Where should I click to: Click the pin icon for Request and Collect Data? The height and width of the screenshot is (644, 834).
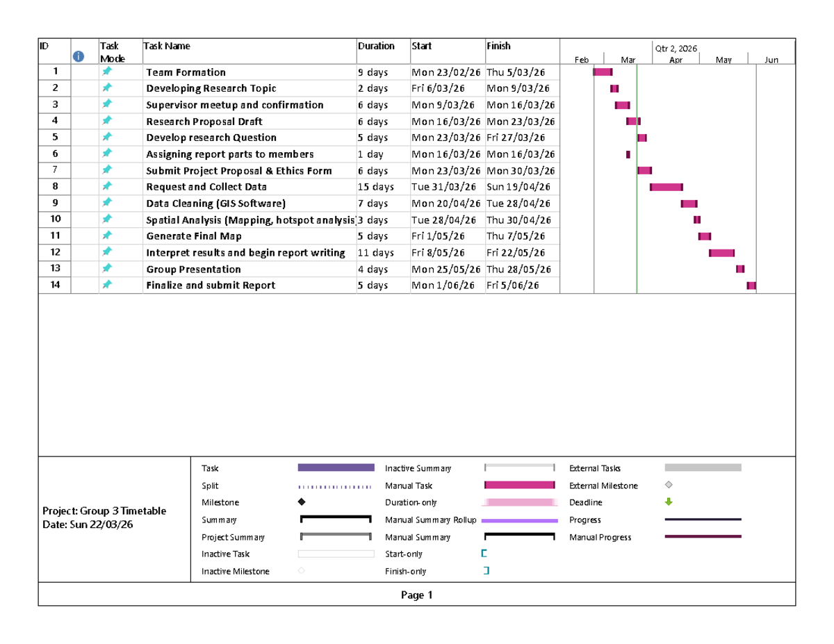click(x=107, y=186)
